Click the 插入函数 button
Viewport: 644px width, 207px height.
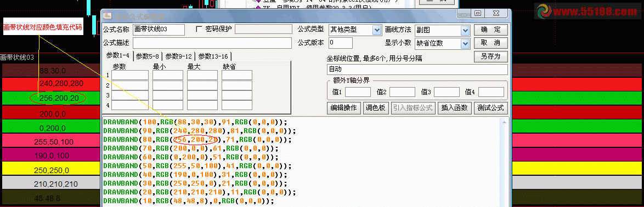click(454, 108)
